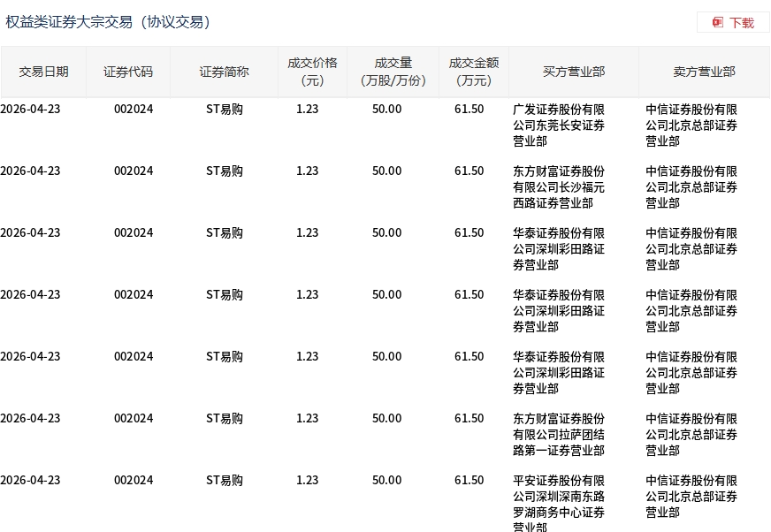The width and height of the screenshot is (771, 532).
Task: Select buyer 东方财富证券长沙福元西路证券营业部
Action: click(559, 187)
